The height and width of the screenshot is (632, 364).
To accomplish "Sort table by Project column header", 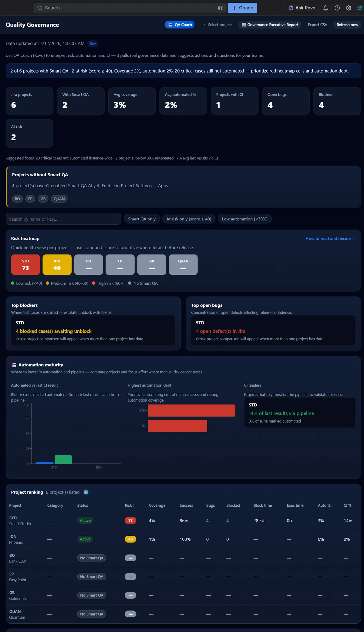I will pyautogui.click(x=15, y=505).
